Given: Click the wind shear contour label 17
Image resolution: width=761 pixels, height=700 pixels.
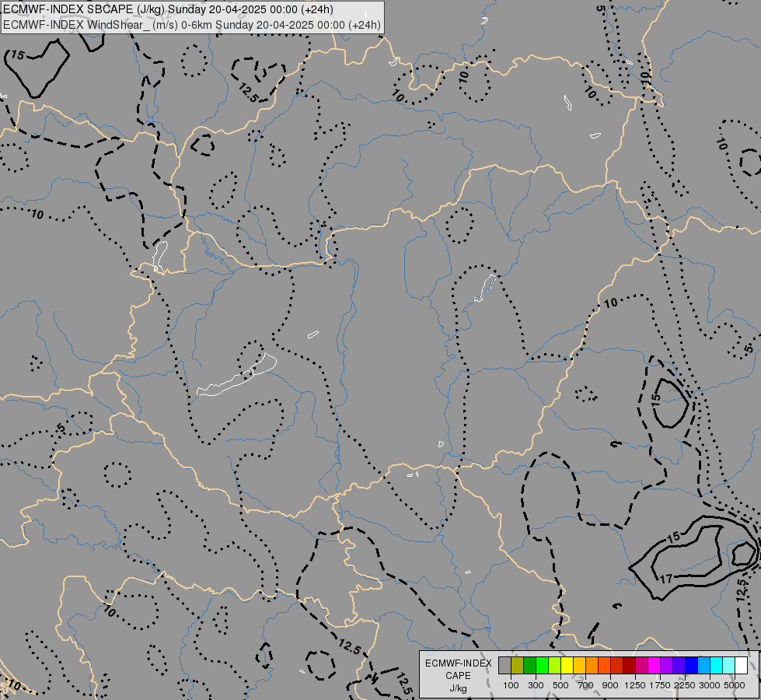Looking at the screenshot, I should [x=666, y=579].
